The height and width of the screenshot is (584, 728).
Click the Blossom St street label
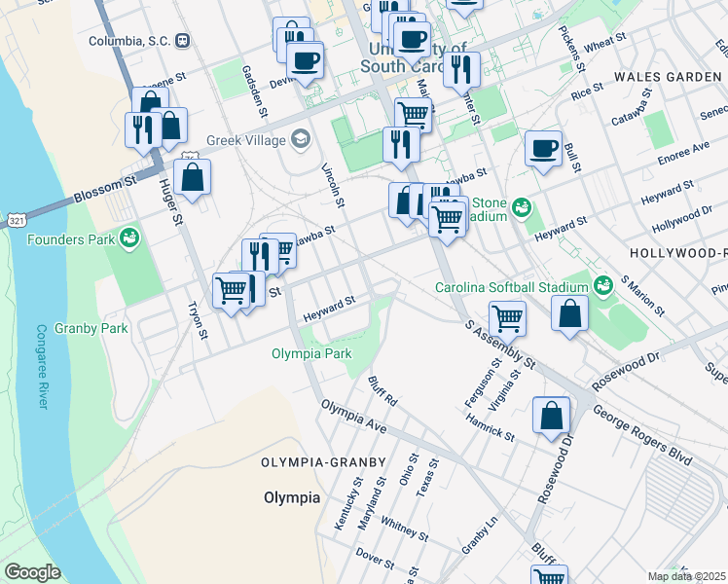(105, 189)
